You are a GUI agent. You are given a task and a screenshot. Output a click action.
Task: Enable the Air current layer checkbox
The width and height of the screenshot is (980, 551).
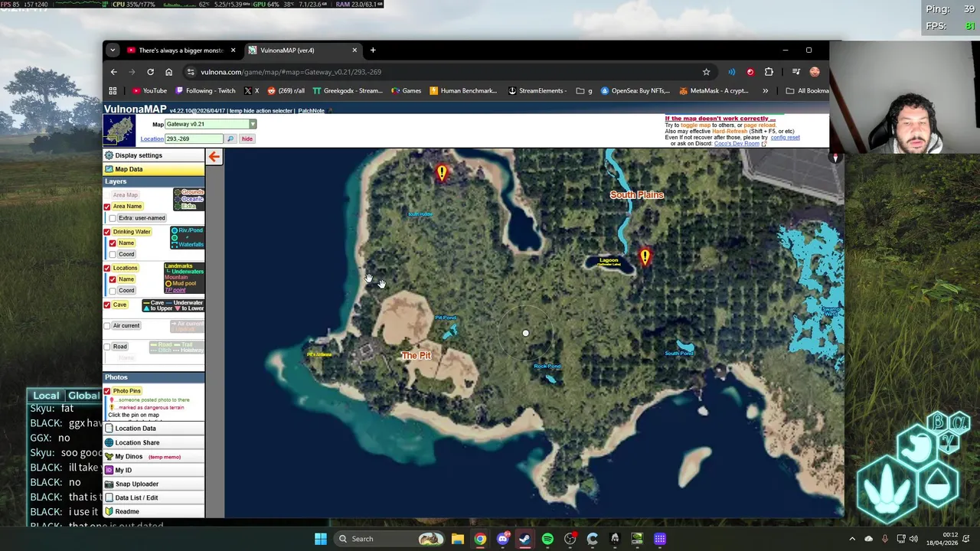click(x=107, y=326)
